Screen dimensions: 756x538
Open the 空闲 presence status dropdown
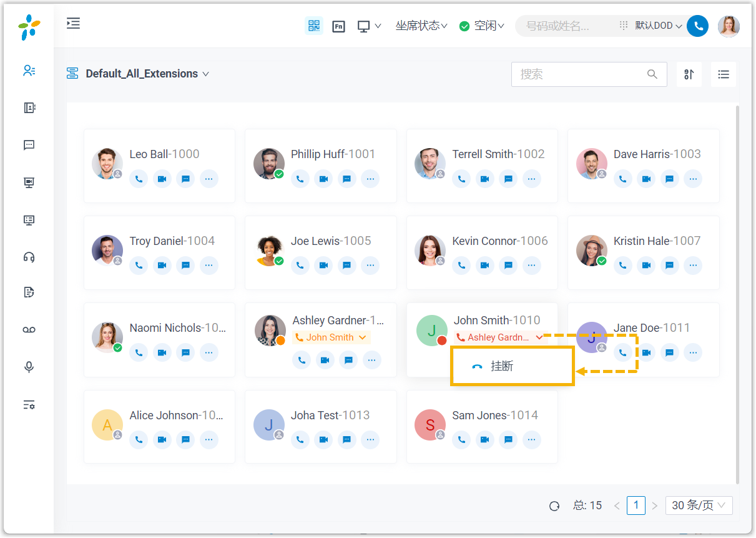coord(482,26)
